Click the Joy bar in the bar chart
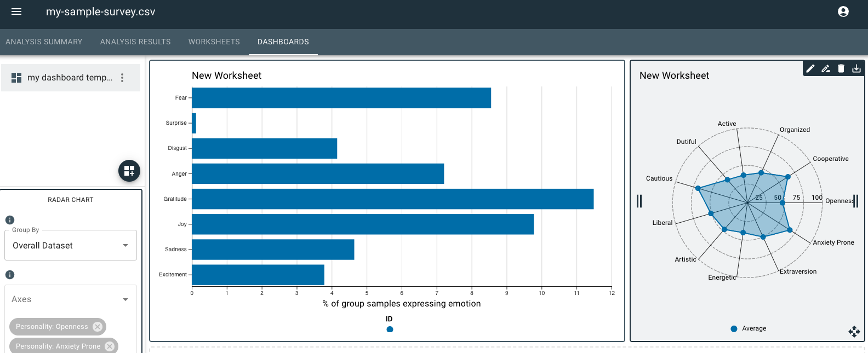The height and width of the screenshot is (353, 868). pos(363,224)
